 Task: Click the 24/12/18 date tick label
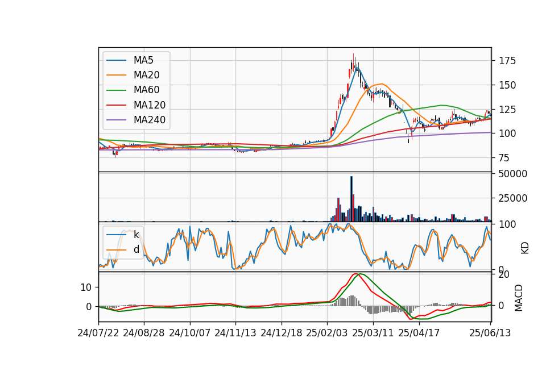coord(282,333)
